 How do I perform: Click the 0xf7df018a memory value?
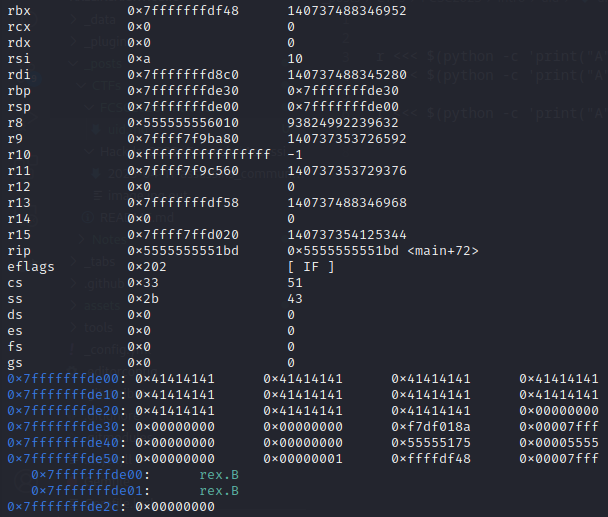point(431,426)
